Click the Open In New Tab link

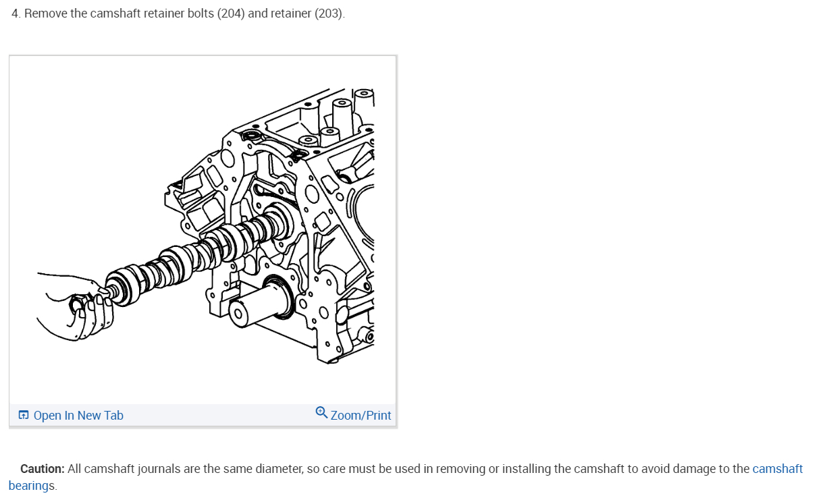click(71, 416)
